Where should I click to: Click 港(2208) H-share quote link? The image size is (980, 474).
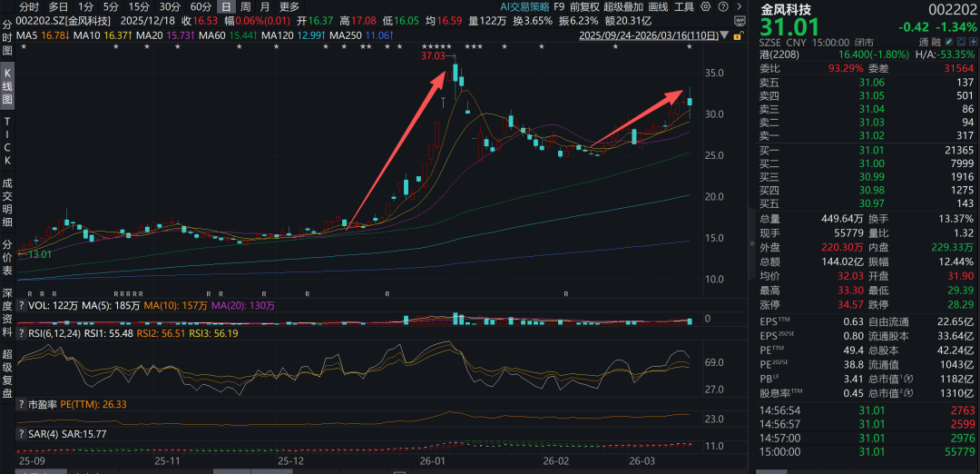coord(780,54)
